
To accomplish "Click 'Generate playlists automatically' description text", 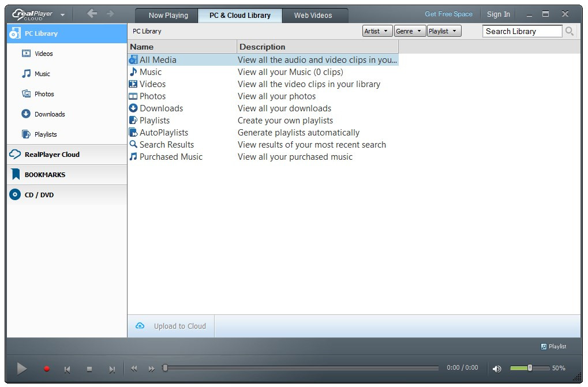I will (x=298, y=133).
